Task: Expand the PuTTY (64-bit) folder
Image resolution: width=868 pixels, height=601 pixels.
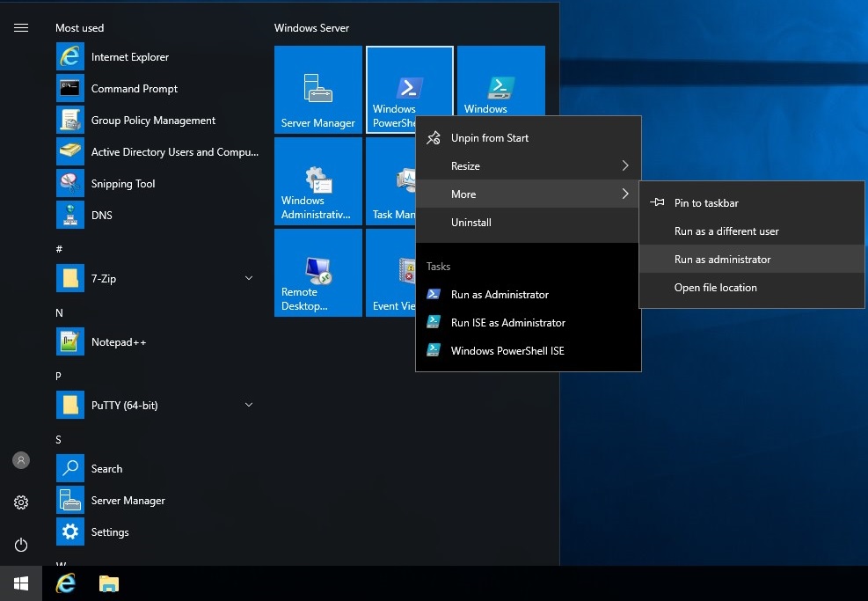Action: pos(249,406)
